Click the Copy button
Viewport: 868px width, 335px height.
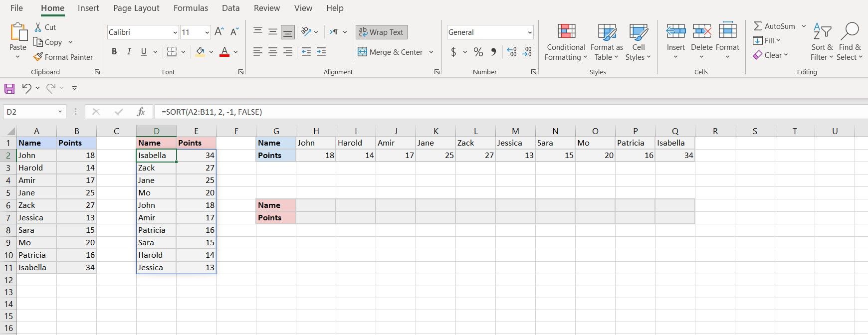coord(47,42)
